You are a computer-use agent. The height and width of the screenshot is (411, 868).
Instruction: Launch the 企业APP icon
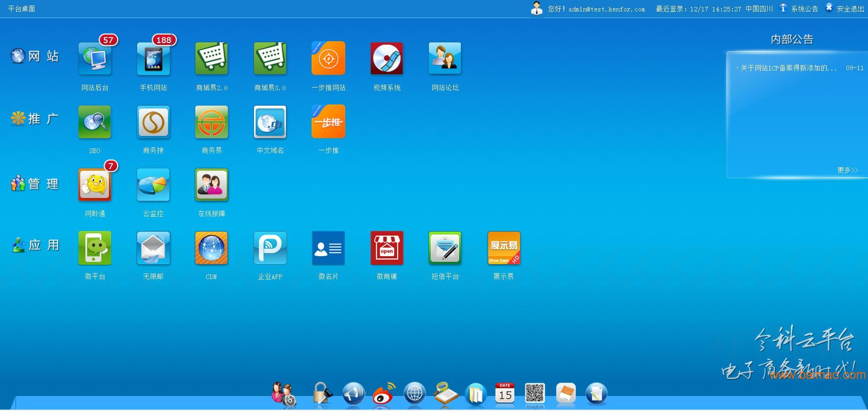coord(270,248)
